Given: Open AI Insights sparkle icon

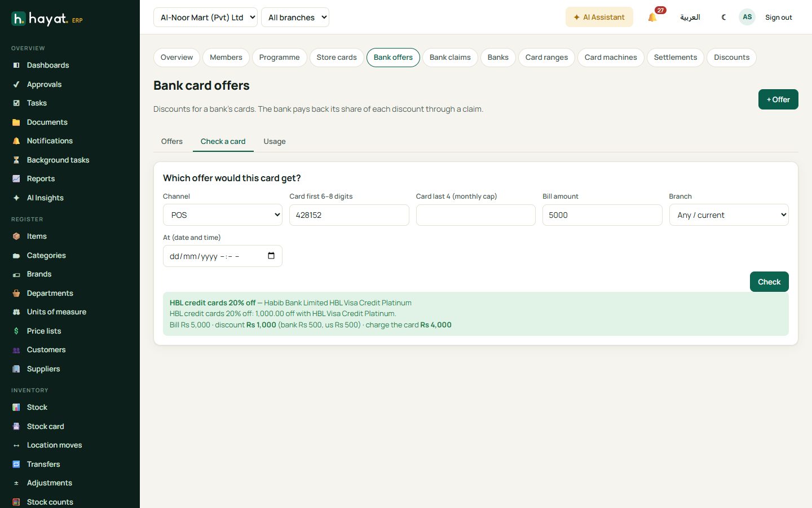Looking at the screenshot, I should click(x=16, y=198).
